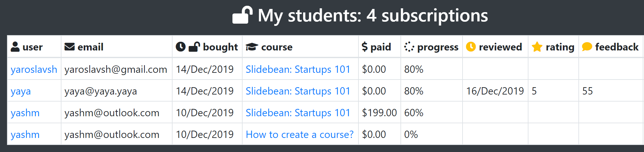The width and height of the screenshot is (644, 152).
Task: Click the user icon in table header
Action: pos(15,47)
